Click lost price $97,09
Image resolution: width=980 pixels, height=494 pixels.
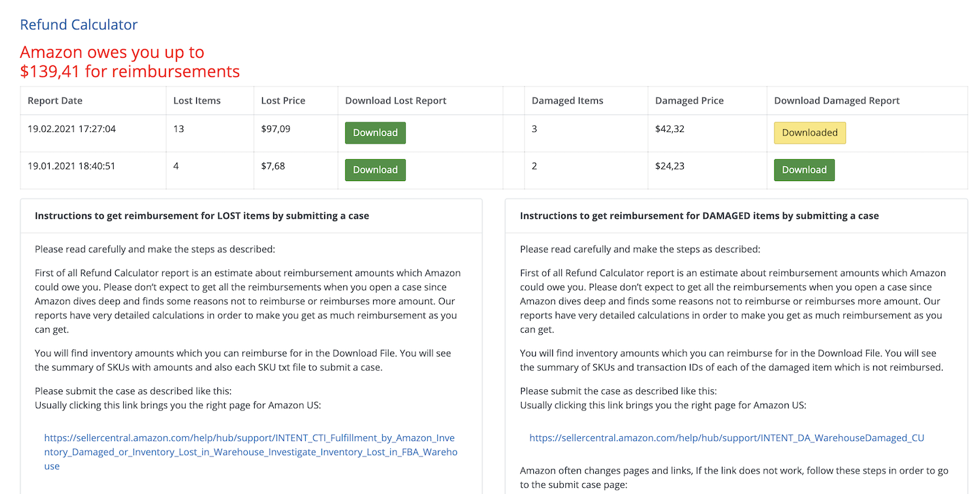[x=276, y=129]
